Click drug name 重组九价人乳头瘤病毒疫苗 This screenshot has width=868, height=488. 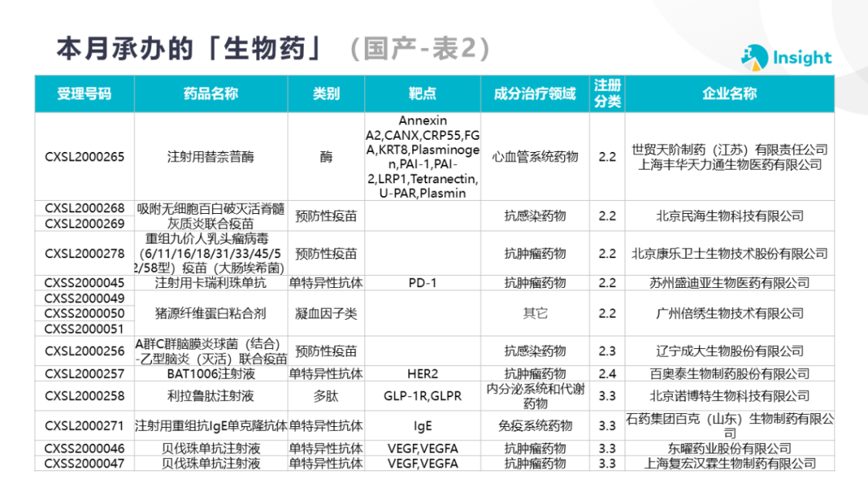pyautogui.click(x=211, y=254)
